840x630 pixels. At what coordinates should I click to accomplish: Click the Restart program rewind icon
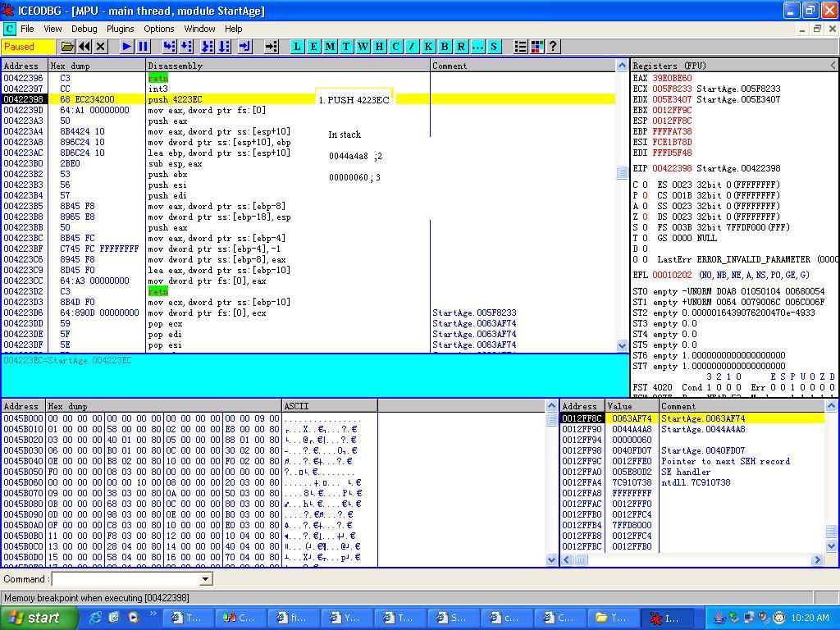(84, 47)
